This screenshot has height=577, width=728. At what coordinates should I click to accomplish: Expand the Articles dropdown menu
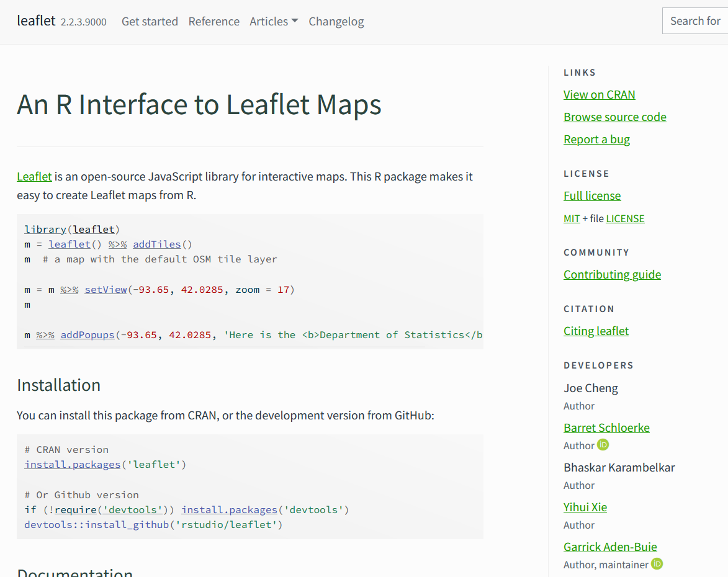coord(274,21)
